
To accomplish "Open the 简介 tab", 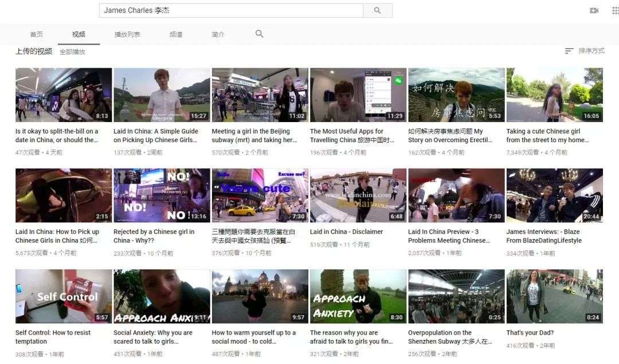I will click(x=218, y=34).
